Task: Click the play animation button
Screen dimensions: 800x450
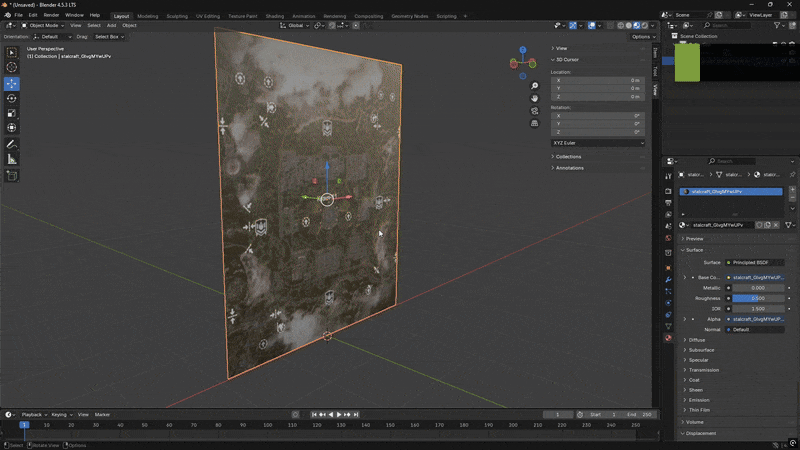Action: [339, 414]
